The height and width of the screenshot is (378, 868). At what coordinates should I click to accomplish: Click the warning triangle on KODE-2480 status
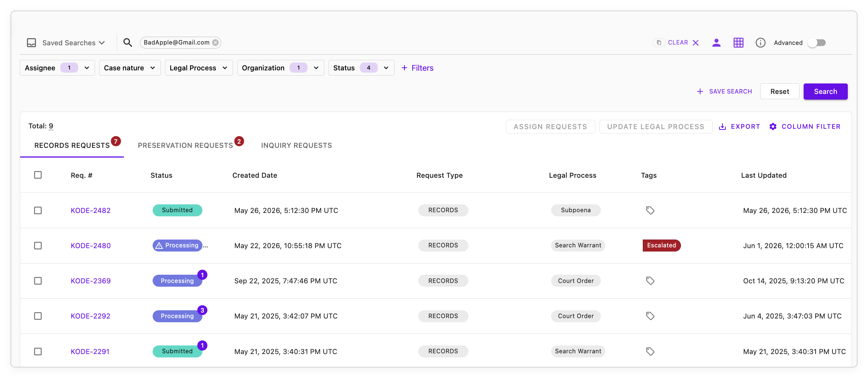coord(159,246)
